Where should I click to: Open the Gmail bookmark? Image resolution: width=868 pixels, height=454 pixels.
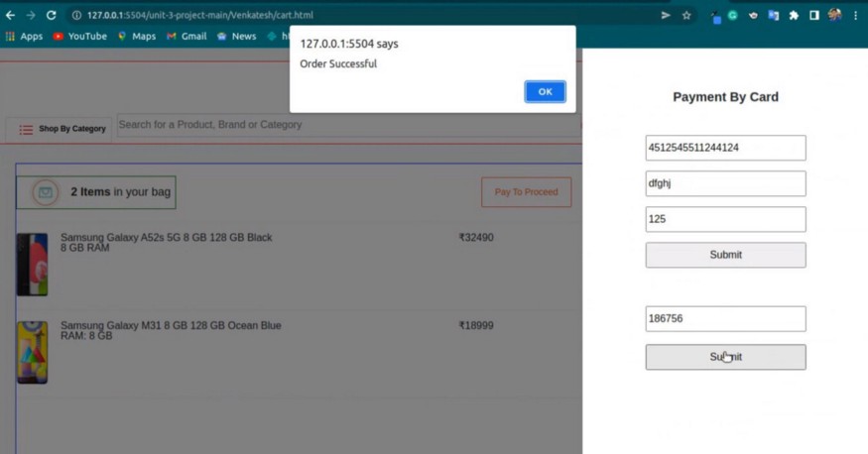[x=186, y=37]
